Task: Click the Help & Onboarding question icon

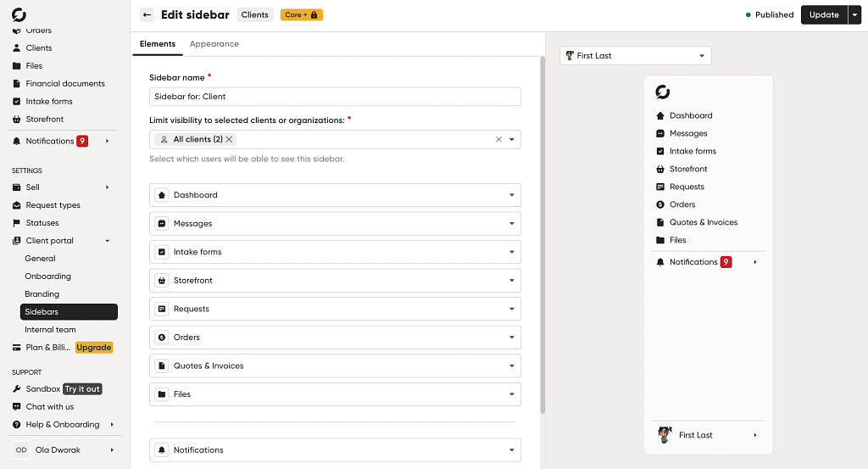Action: pyautogui.click(x=17, y=424)
